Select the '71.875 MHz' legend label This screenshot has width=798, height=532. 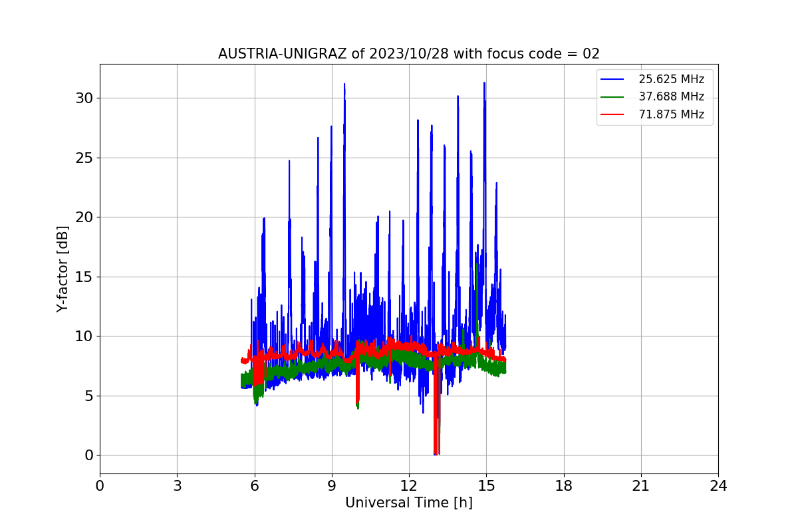671,114
